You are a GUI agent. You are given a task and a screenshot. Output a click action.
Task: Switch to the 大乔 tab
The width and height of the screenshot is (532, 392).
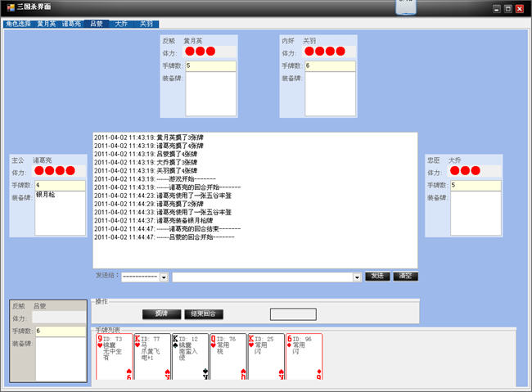121,24
